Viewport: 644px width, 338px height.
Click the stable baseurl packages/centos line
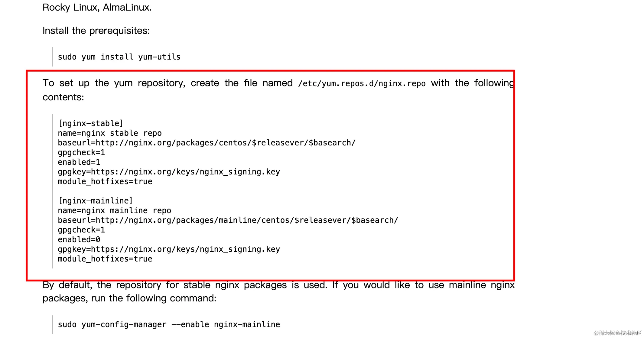pyautogui.click(x=207, y=143)
